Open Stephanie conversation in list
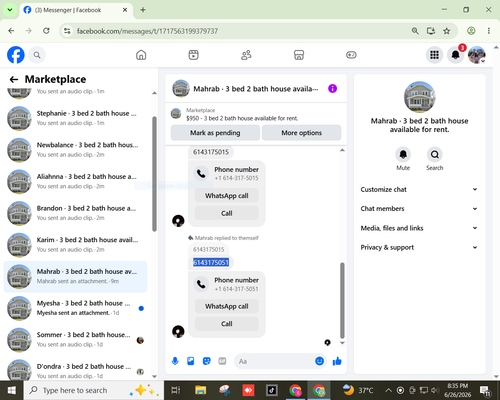Image resolution: width=500 pixels, height=400 pixels. [75, 118]
